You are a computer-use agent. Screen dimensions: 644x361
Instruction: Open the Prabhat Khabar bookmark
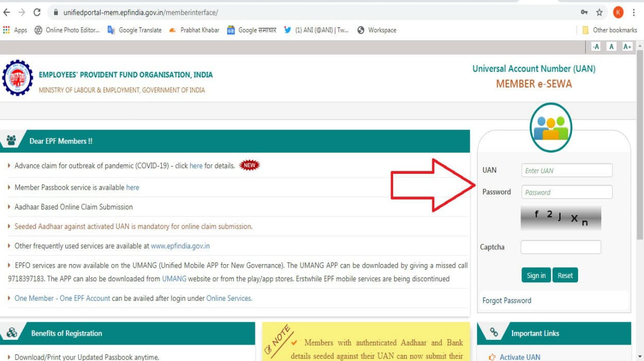coord(194,30)
